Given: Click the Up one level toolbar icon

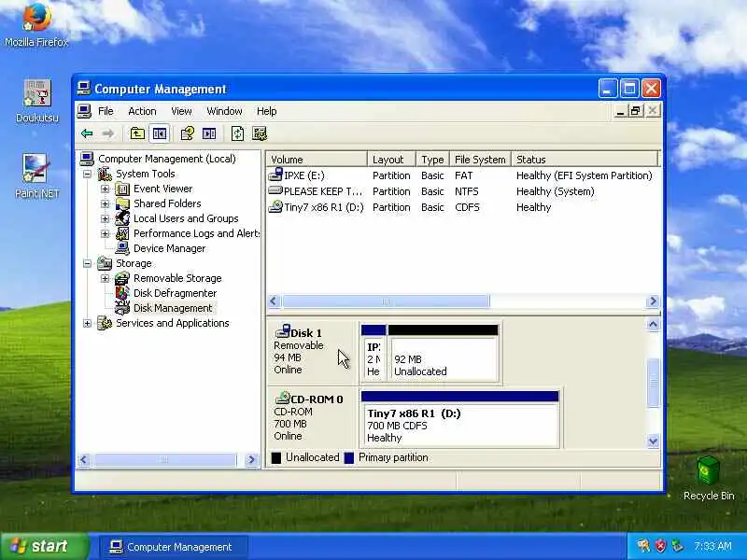Looking at the screenshot, I should click(x=137, y=133).
